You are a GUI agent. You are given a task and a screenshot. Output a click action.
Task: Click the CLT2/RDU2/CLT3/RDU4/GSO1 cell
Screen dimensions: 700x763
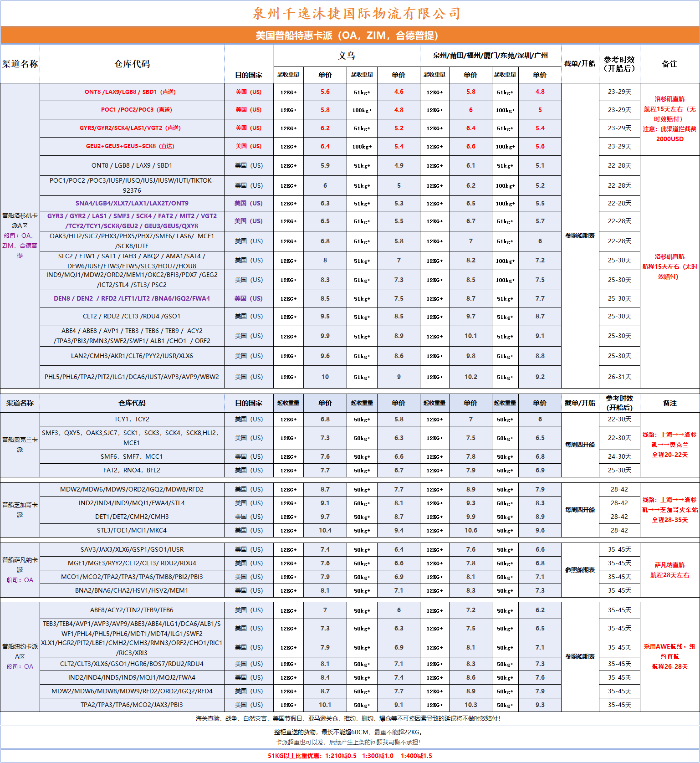tap(132, 317)
